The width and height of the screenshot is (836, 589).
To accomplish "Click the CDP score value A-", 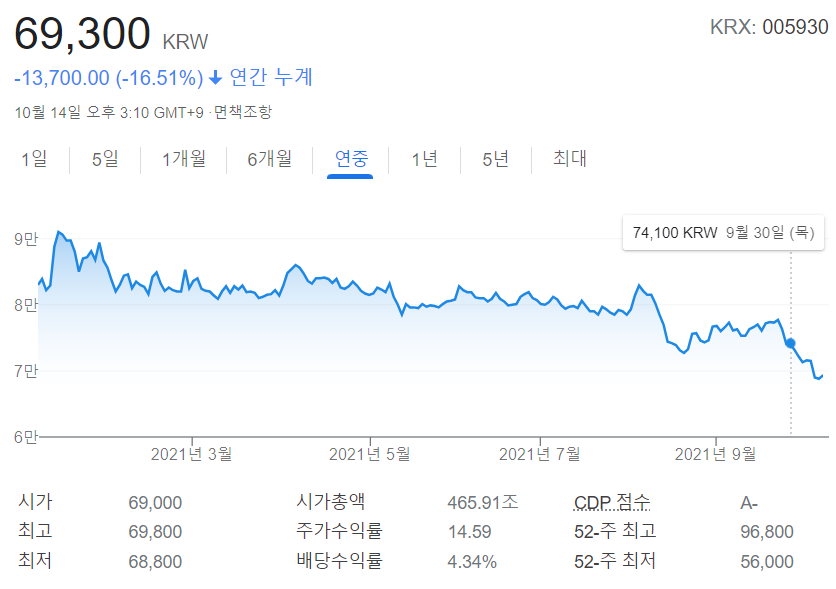I will [x=749, y=503].
